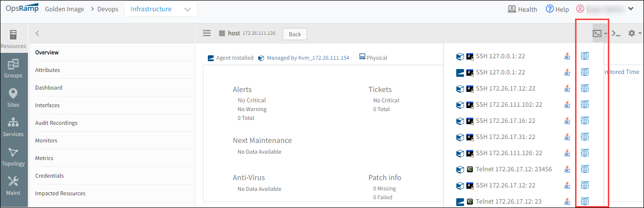The height and width of the screenshot is (208, 644).
Task: Collapse the left navigation panel chevron
Action: click(x=37, y=33)
